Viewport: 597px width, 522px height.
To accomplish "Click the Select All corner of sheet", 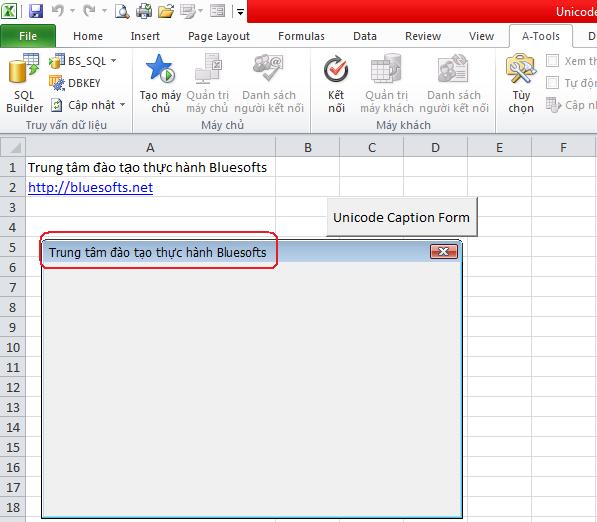I will pyautogui.click(x=13, y=147).
